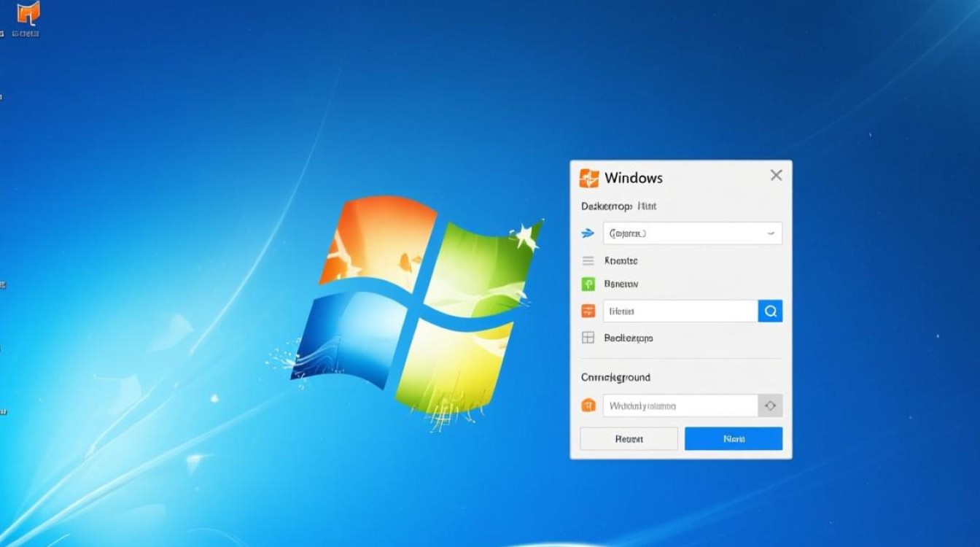Viewport: 980px width, 547px height.
Task: Close the Windows dialog
Action: point(776,175)
